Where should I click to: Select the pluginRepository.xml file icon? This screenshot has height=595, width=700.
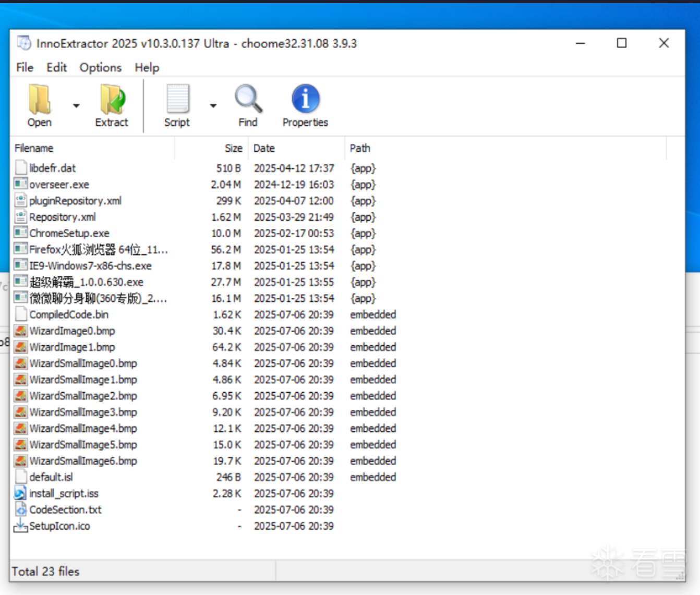pos(21,200)
